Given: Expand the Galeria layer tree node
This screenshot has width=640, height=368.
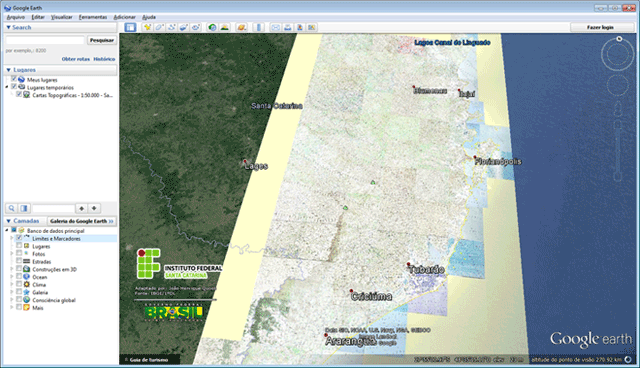Looking at the screenshot, I should click(12, 293).
